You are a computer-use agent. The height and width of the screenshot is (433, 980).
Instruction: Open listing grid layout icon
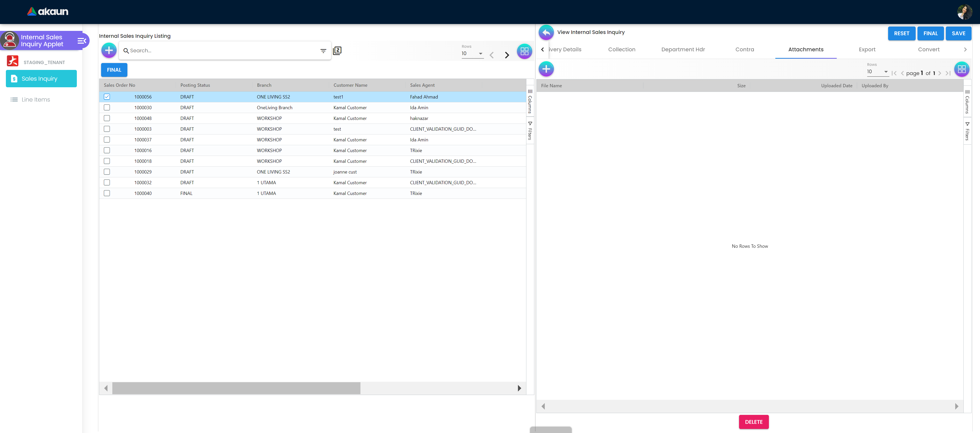[x=524, y=51]
